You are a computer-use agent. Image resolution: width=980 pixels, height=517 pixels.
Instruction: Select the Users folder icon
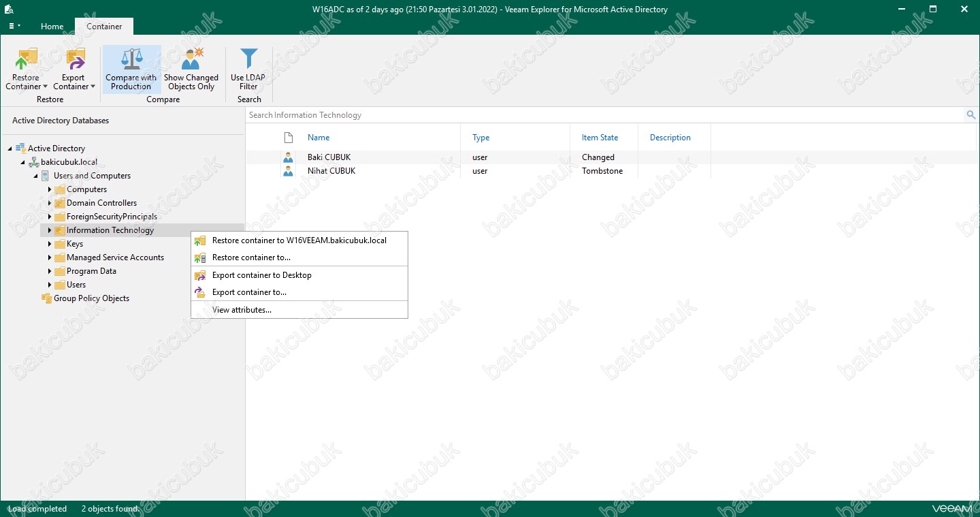pos(59,285)
